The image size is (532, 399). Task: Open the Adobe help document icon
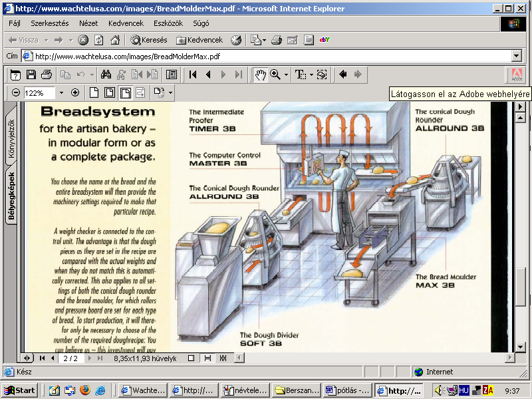(15, 74)
